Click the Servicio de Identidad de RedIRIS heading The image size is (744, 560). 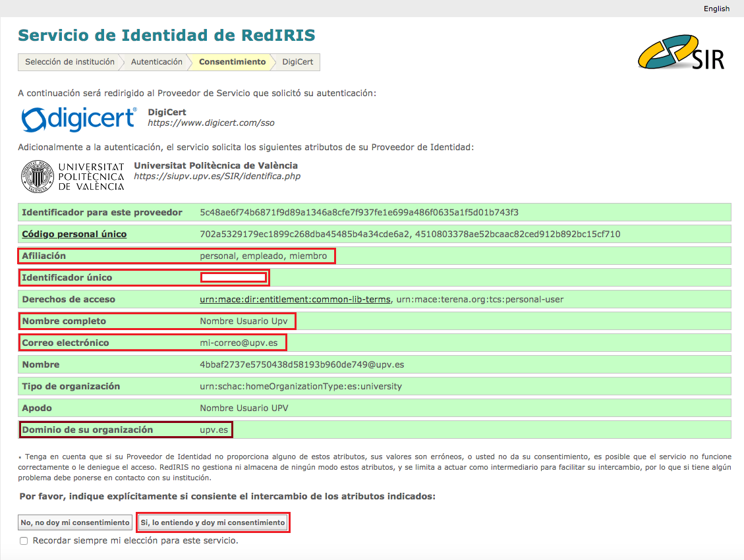pos(166,35)
